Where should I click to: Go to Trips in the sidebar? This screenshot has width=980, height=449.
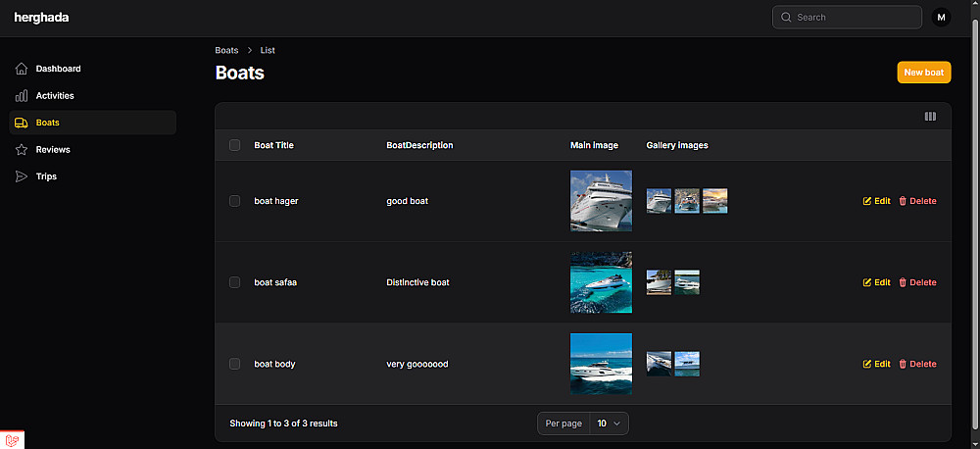[46, 176]
